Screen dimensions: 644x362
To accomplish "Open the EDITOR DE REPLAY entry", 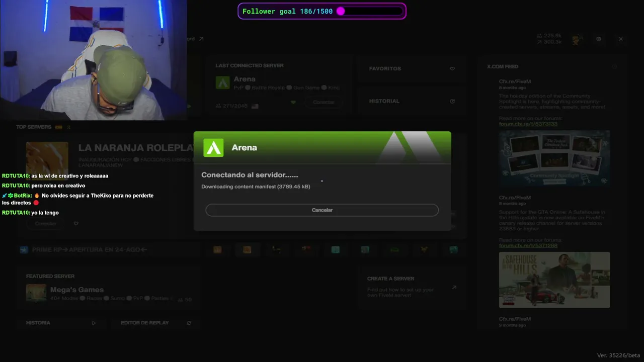I will (x=155, y=323).
